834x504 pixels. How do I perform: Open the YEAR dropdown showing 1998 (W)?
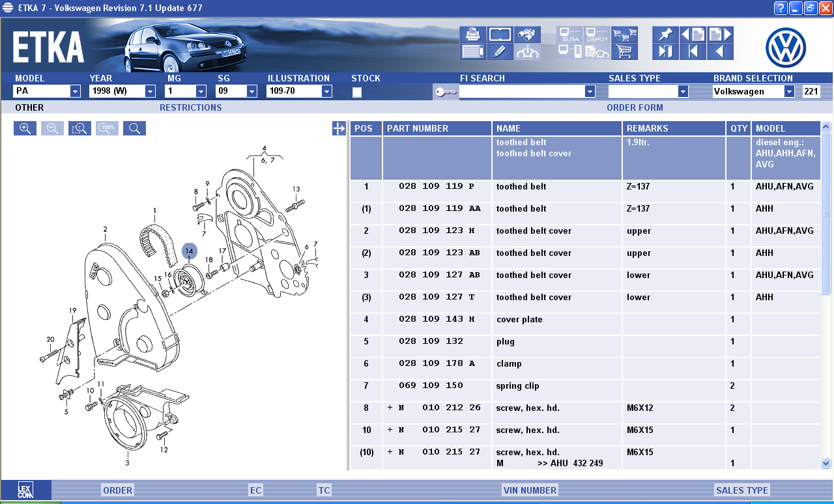click(150, 91)
